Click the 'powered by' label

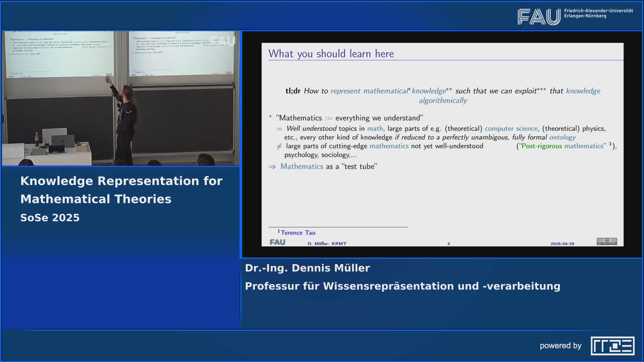click(x=560, y=346)
